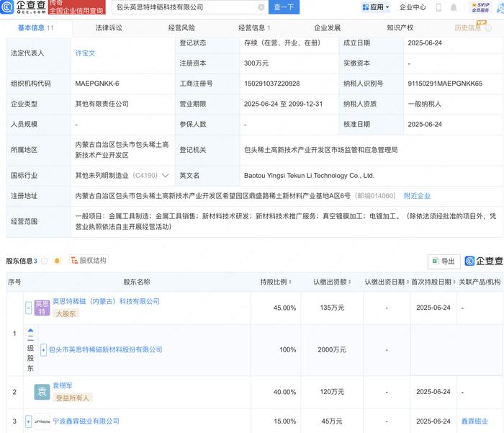Click the 受益所有人 tag label
This screenshot has height=433, width=504.
pyautogui.click(x=73, y=398)
